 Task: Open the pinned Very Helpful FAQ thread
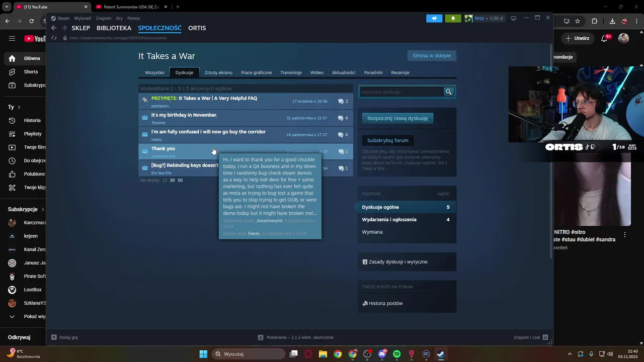(246, 101)
